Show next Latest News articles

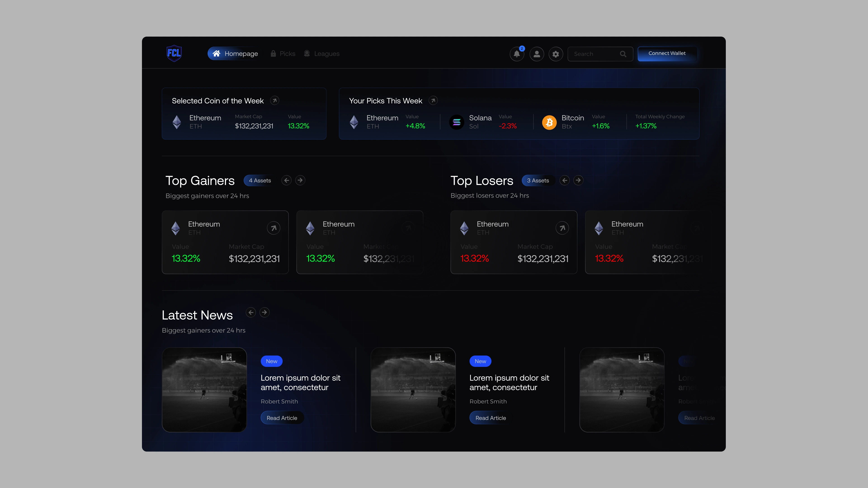click(x=264, y=312)
